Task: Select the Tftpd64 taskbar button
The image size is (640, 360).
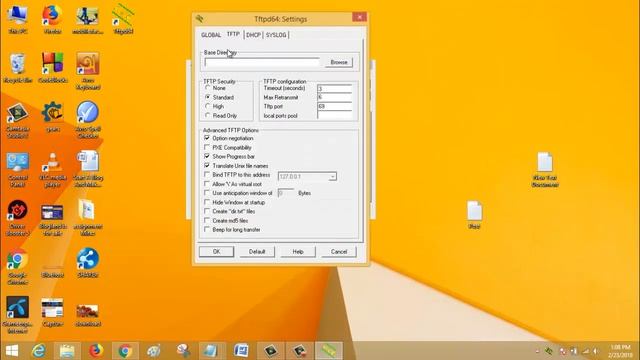Action: (329, 351)
